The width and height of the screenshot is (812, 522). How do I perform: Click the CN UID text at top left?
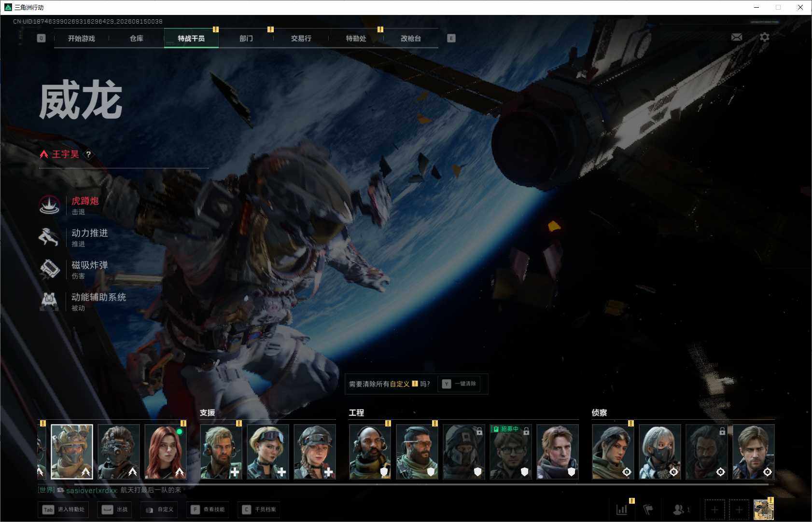point(88,22)
